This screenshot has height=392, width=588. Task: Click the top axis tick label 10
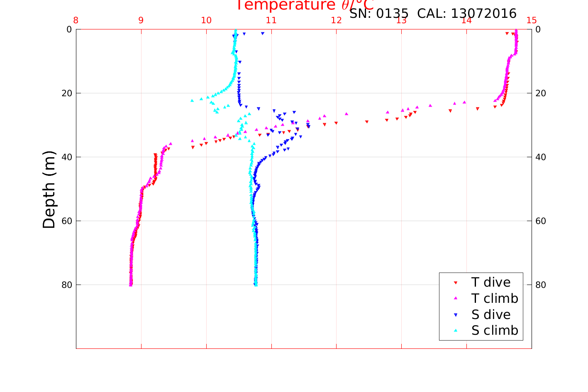tap(206, 20)
